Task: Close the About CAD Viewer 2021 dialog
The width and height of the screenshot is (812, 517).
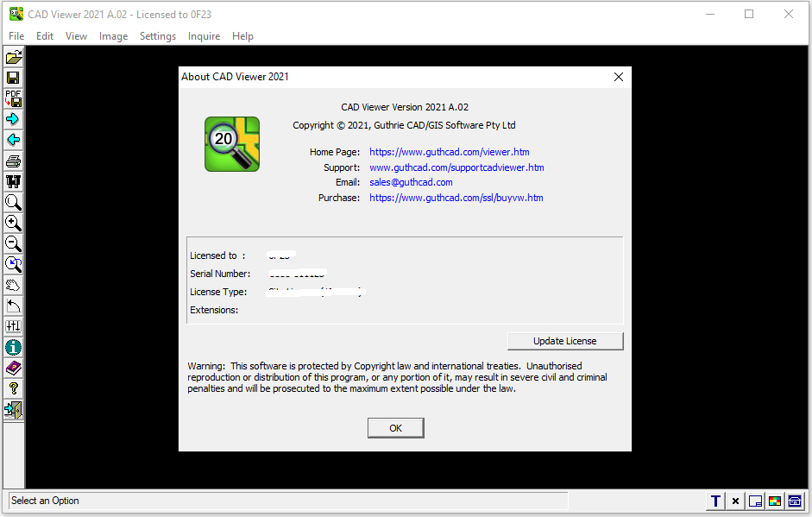Action: [619, 77]
